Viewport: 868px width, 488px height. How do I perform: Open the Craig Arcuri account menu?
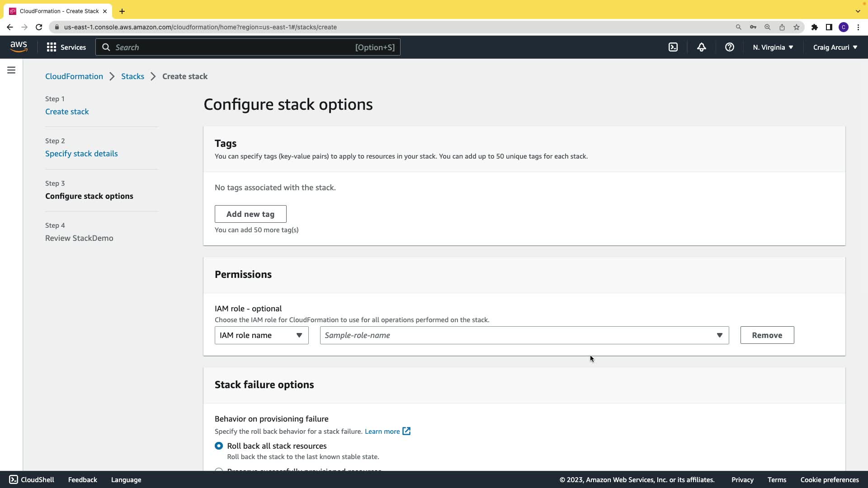pyautogui.click(x=835, y=47)
